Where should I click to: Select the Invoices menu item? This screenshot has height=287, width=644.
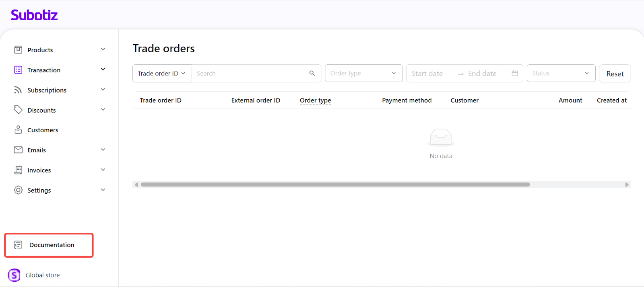point(39,170)
